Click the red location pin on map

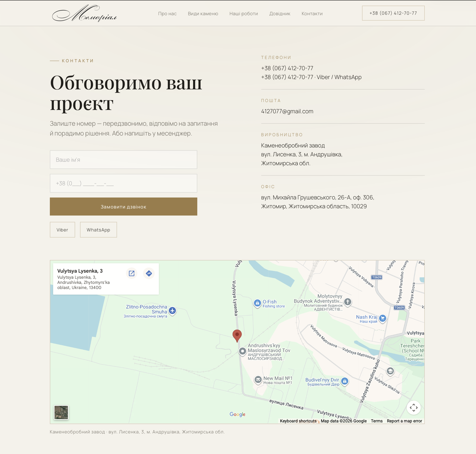237,336
